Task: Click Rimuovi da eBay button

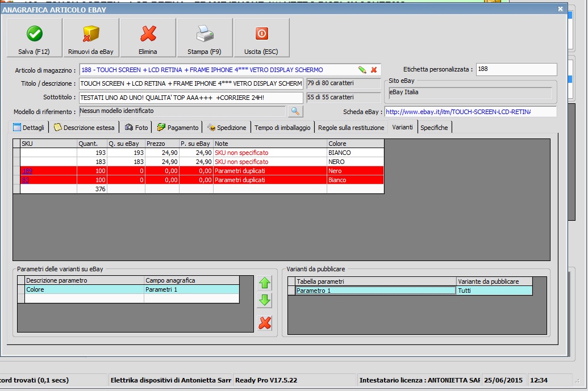Action: (x=91, y=38)
